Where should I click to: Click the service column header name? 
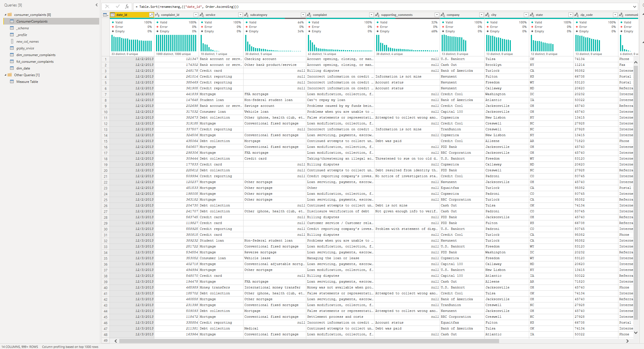[210, 15]
